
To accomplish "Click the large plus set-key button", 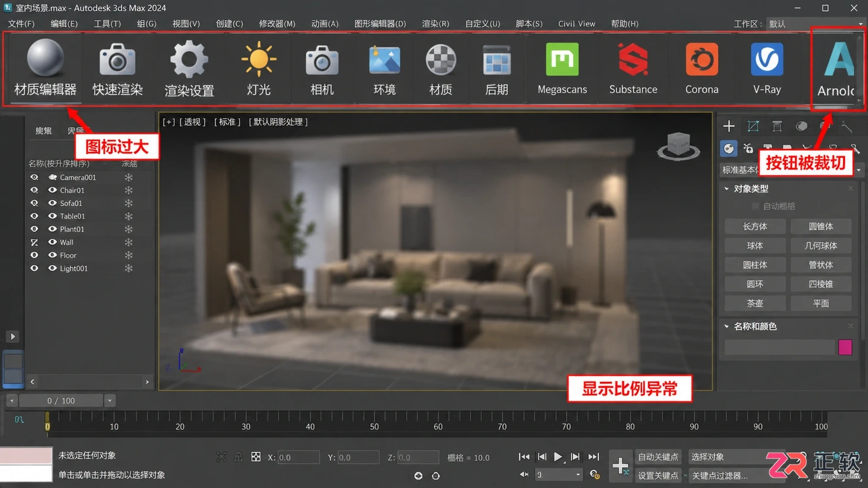I will 621,466.
